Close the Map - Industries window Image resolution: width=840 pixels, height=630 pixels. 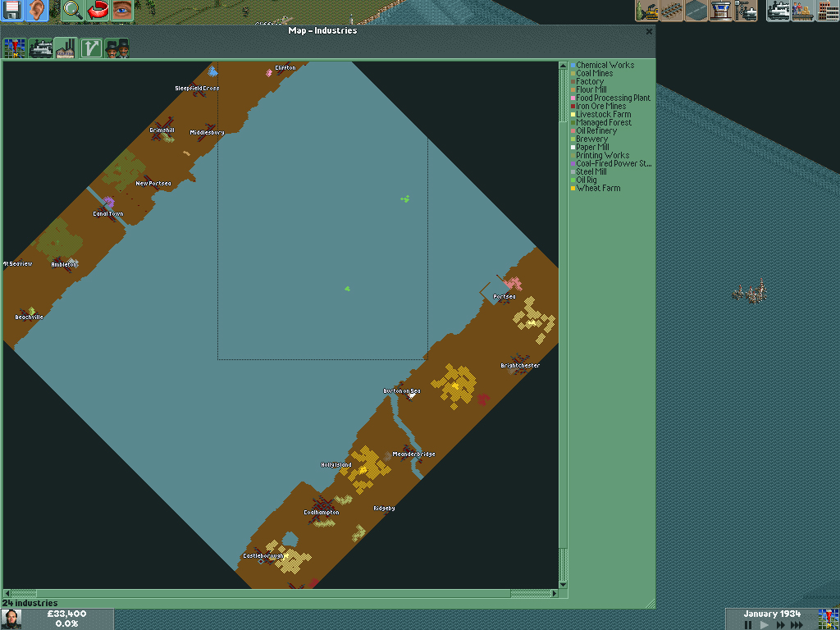point(649,32)
